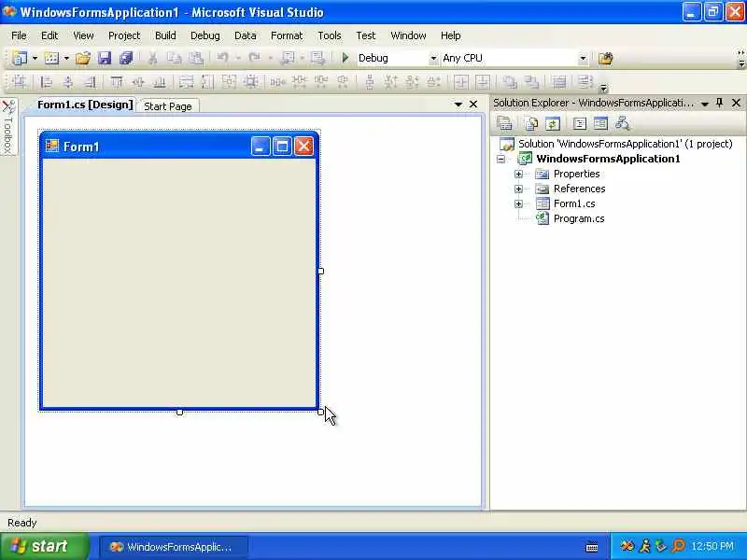The height and width of the screenshot is (560, 747).
Task: Open the Undo history dropdown arrow
Action: (x=237, y=58)
